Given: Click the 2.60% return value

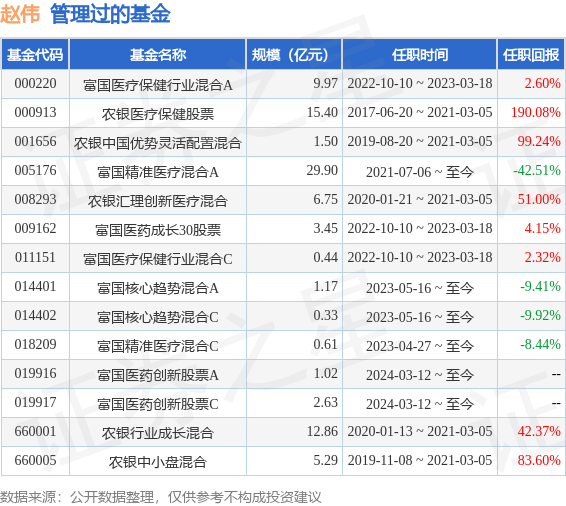Looking at the screenshot, I should pyautogui.click(x=542, y=83).
